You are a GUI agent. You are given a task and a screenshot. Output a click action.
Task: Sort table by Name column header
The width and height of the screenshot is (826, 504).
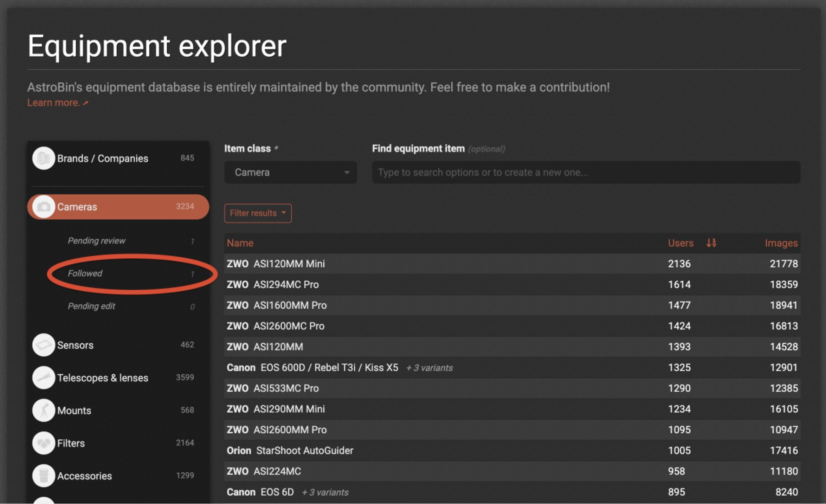point(240,243)
